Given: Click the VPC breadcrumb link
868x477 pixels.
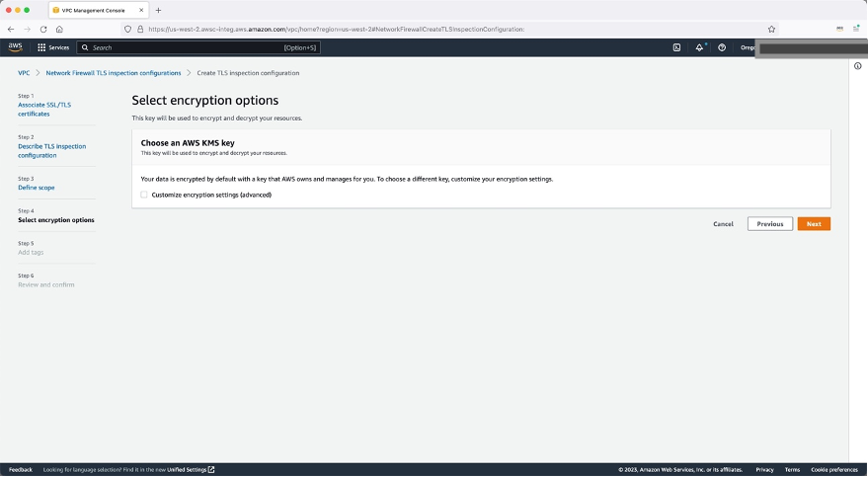Looking at the screenshot, I should coord(24,73).
